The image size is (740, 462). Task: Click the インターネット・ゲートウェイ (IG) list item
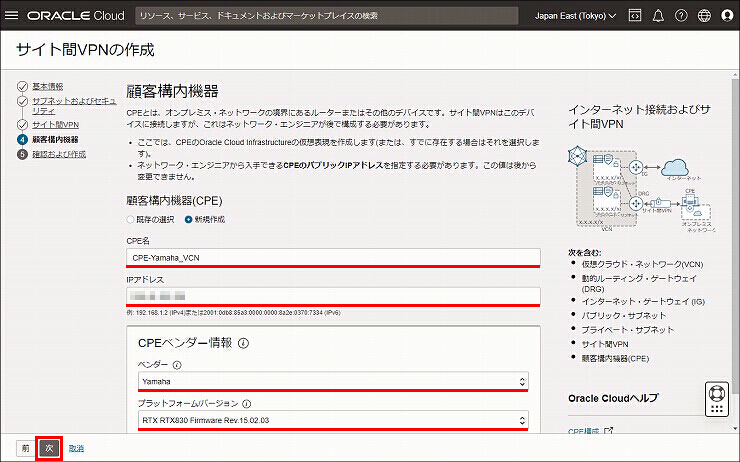tap(643, 302)
